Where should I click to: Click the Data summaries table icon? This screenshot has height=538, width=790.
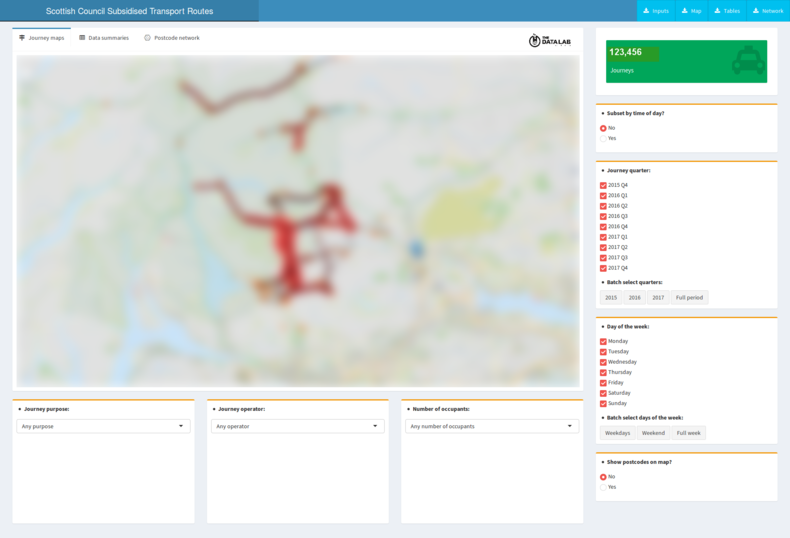(82, 38)
